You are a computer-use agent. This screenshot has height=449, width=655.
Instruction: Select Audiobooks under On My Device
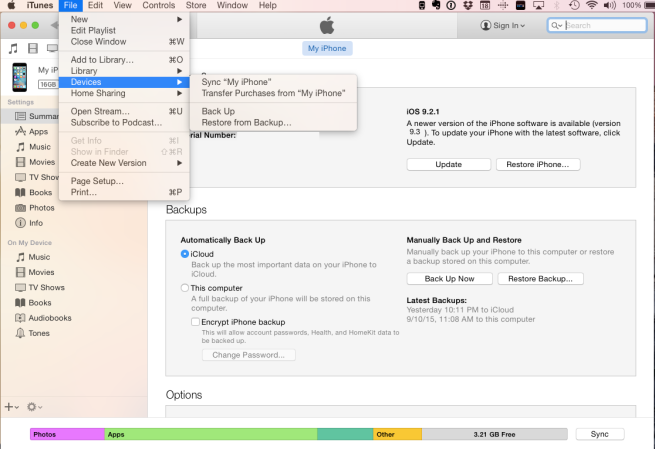(x=49, y=318)
